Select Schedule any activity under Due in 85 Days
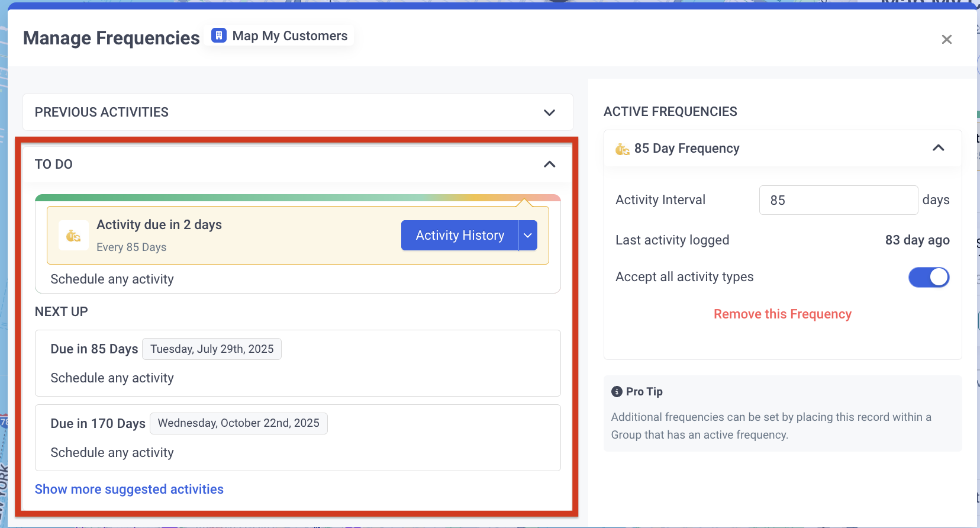This screenshot has width=980, height=528. point(112,378)
